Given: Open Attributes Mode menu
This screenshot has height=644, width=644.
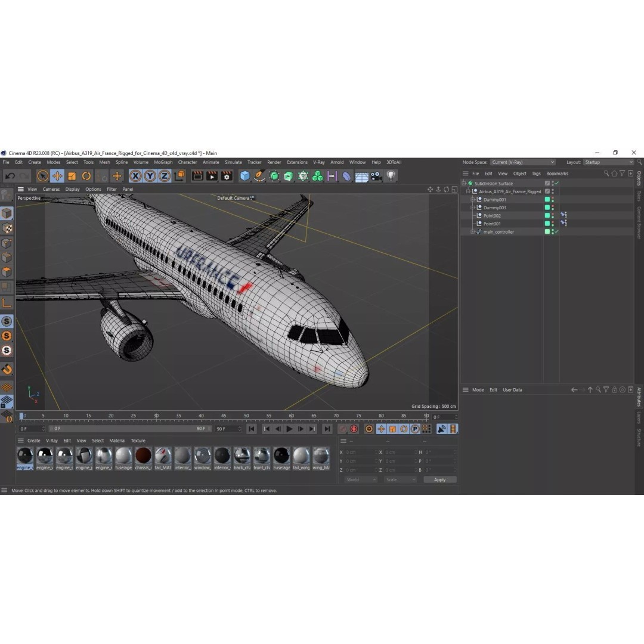Looking at the screenshot, I should point(478,390).
